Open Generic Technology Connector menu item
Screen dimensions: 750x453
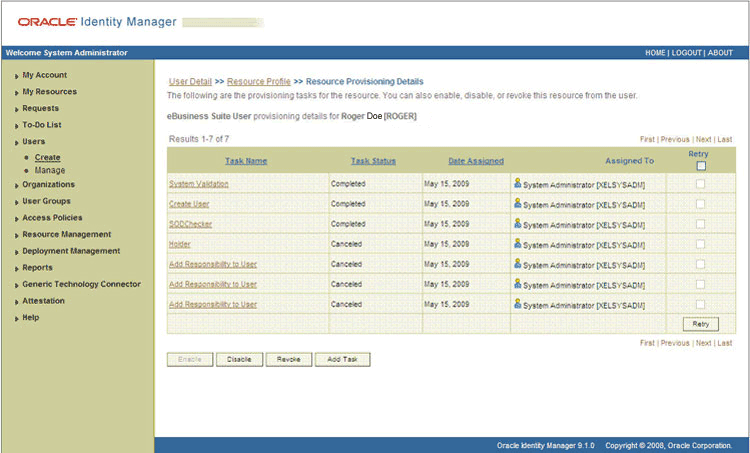[81, 284]
